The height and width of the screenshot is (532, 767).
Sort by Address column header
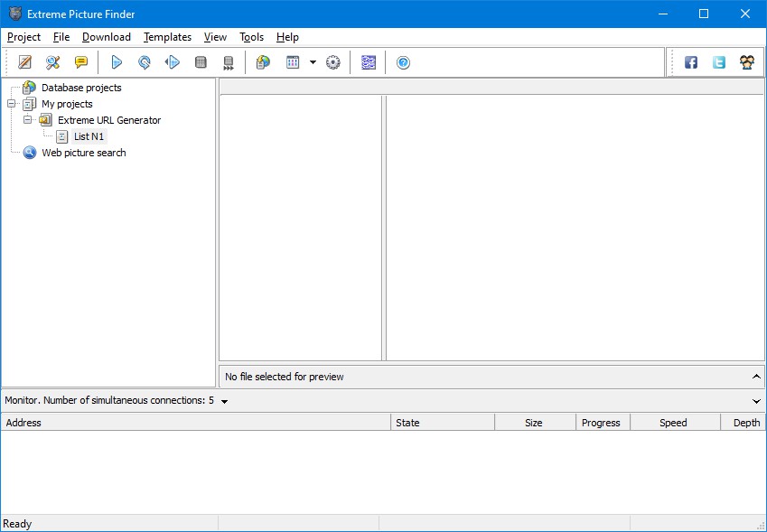196,423
